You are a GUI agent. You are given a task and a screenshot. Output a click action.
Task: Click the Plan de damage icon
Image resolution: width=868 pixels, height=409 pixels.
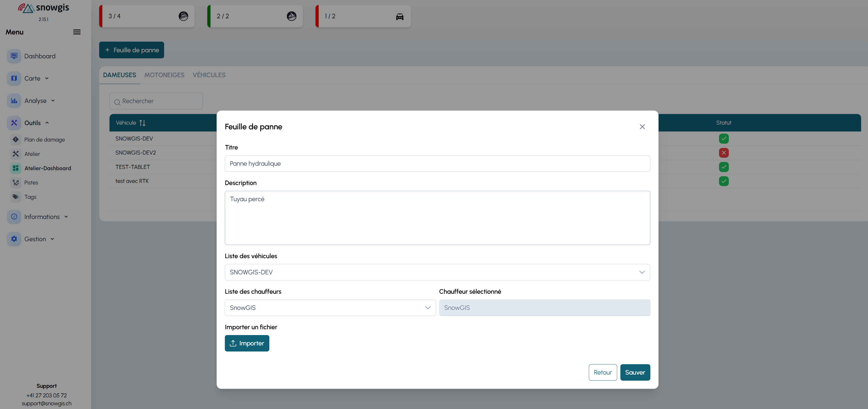[x=15, y=139]
